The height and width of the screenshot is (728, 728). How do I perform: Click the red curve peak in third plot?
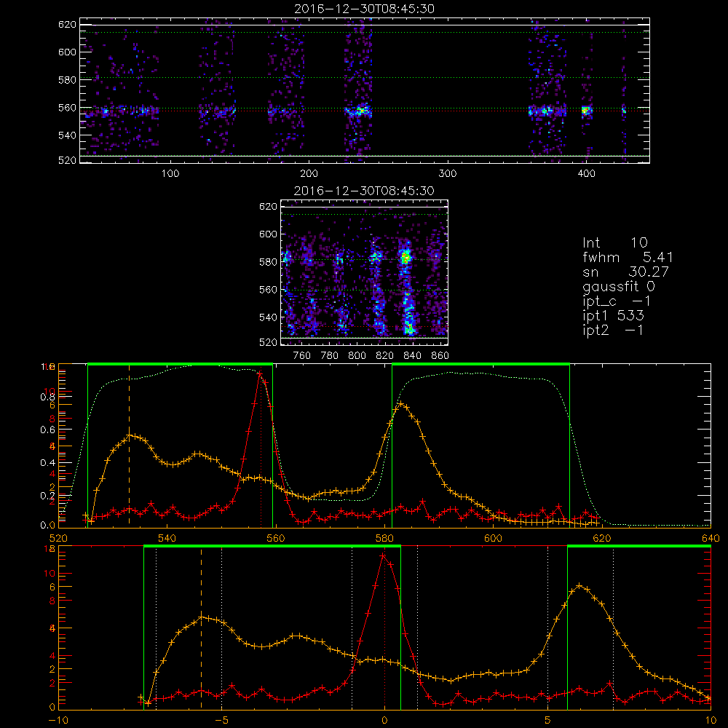260,373
